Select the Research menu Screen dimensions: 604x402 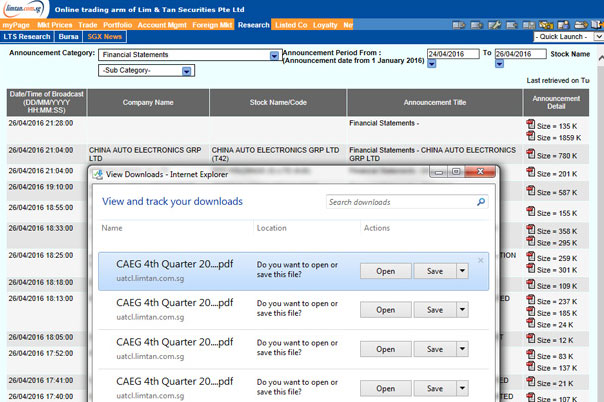[253, 25]
